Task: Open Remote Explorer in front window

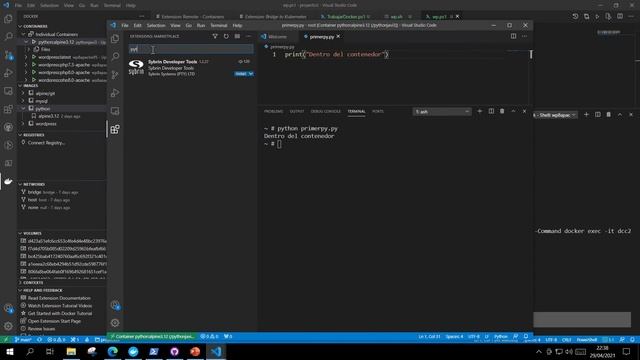Action: 115,111
